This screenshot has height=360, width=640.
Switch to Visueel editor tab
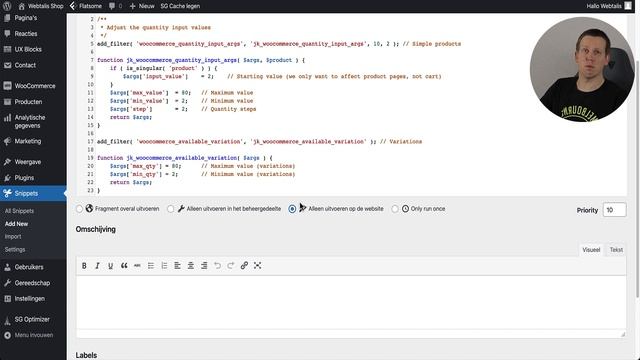[591, 249]
